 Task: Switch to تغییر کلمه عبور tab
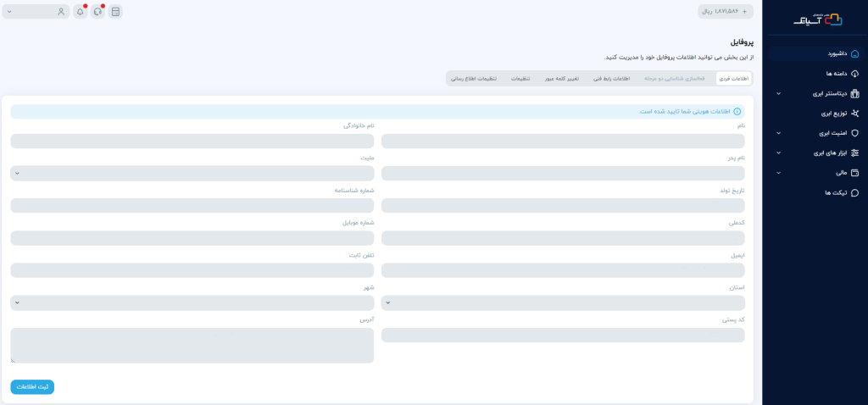tap(561, 78)
